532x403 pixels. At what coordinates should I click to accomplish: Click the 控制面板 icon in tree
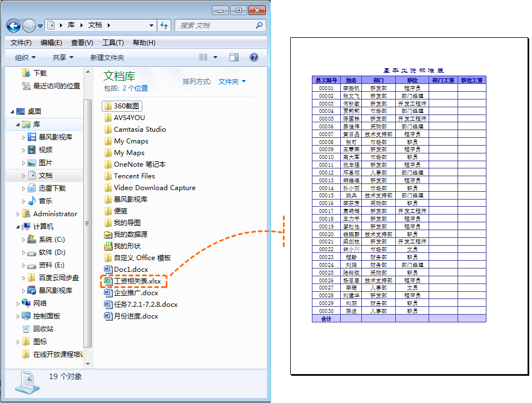coord(26,316)
